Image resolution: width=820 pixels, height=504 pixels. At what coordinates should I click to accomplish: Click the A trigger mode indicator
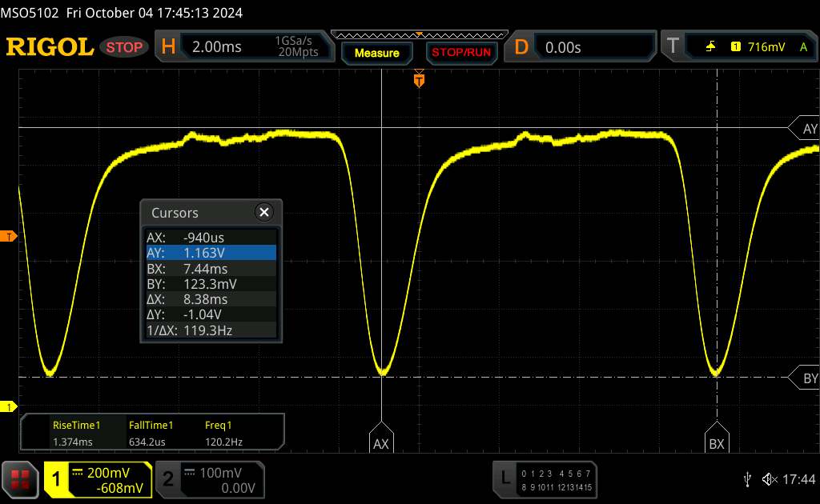coord(803,47)
